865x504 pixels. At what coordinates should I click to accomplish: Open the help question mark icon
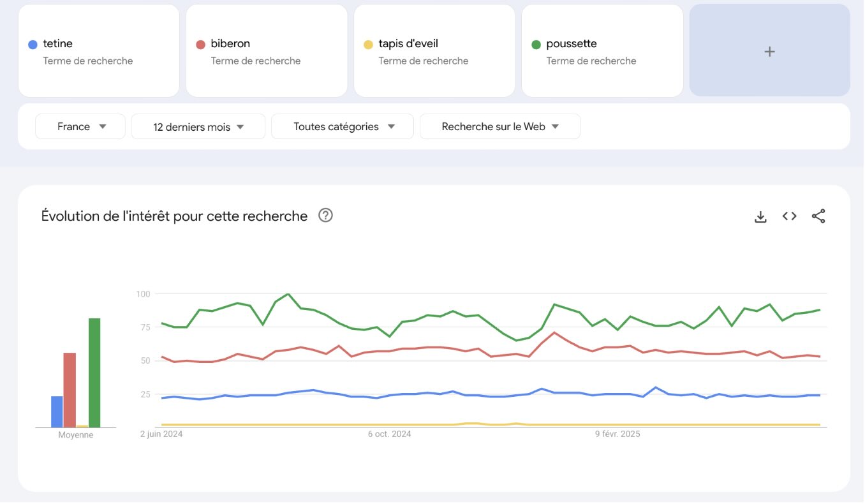[x=325, y=216]
